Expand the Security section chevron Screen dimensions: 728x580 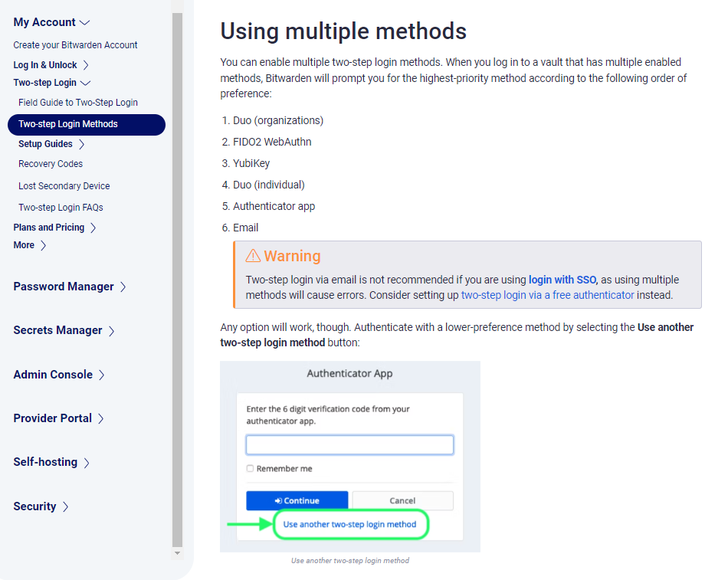(65, 506)
